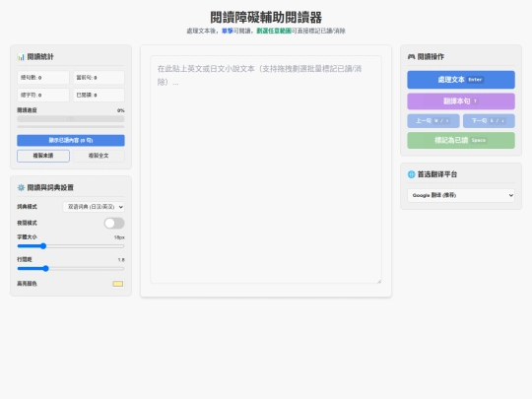Click the 閱讀進度 progress bar
Image resolution: width=532 pixels, height=399 pixels.
(71, 119)
